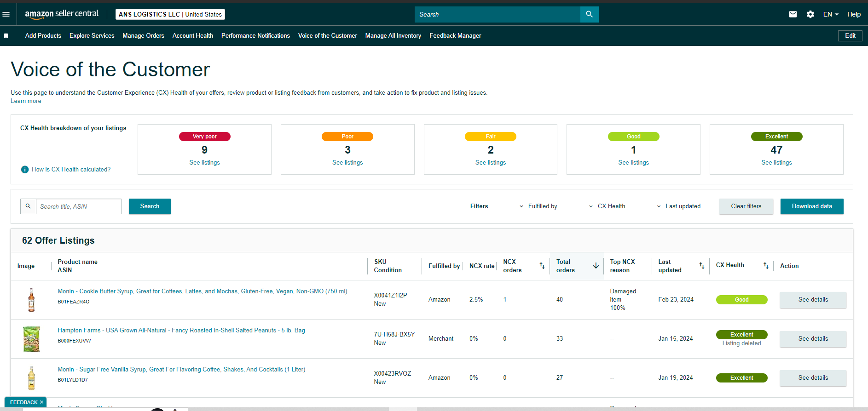Sort by Total orders down arrow
Viewport: 868px width, 411px height.
click(x=596, y=266)
